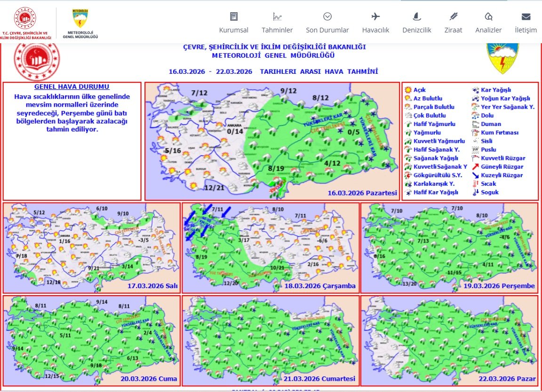The height and width of the screenshot is (392, 542).
Task: Click the Meteoroloji Genel Müdürlüğü logo
Action: coord(80,23)
